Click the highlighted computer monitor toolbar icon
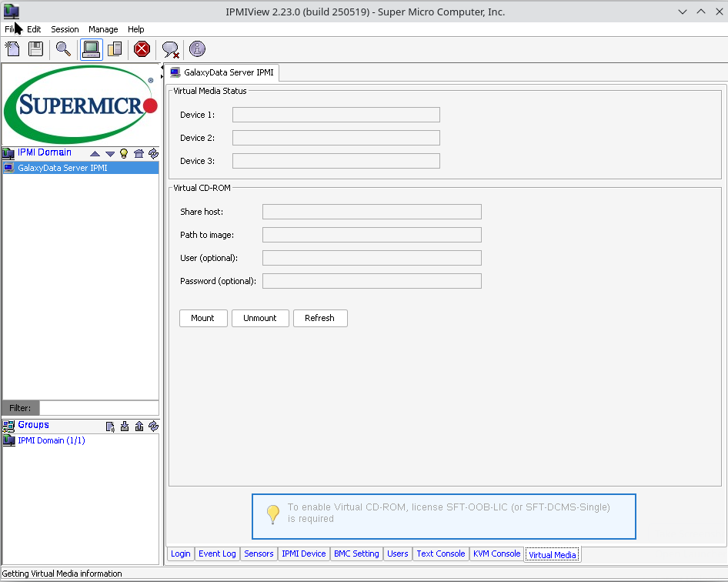The image size is (728, 582). click(91, 48)
